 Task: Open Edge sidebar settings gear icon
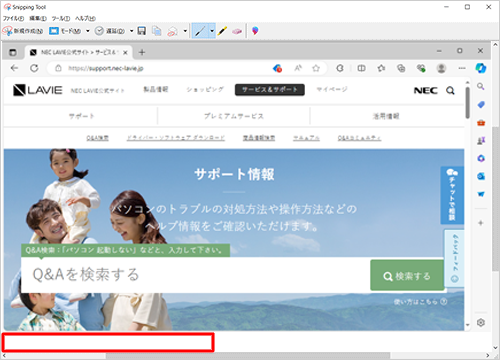(481, 323)
